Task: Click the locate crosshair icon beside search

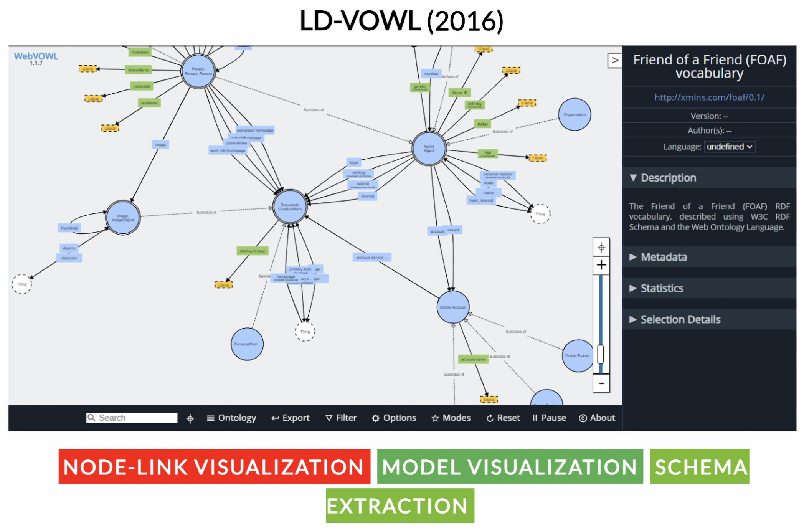Action: point(190,418)
